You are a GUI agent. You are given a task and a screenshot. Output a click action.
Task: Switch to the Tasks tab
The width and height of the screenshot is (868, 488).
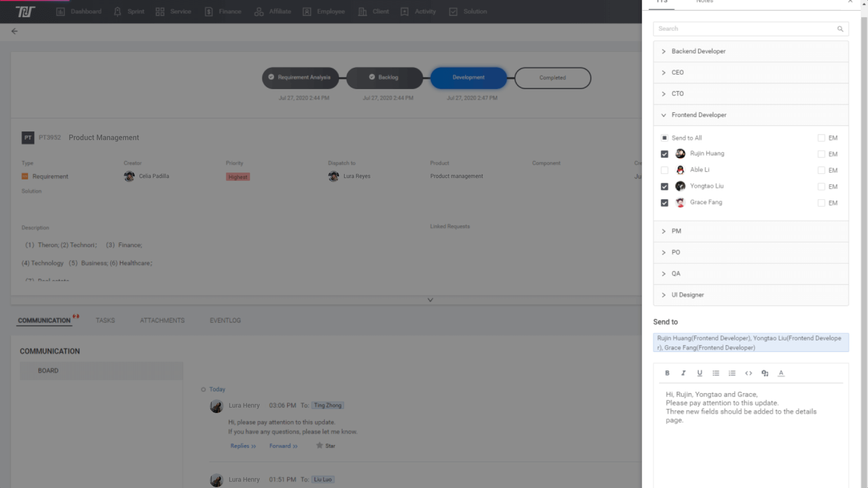(105, 320)
